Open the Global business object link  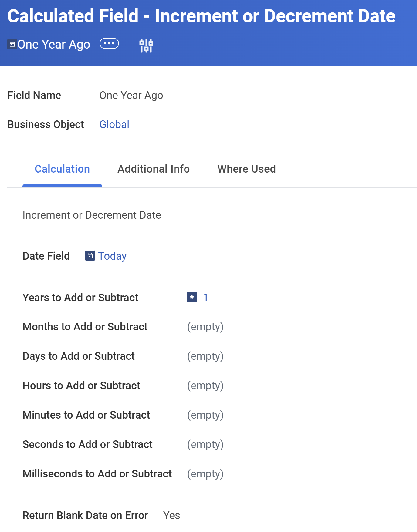[x=114, y=124]
